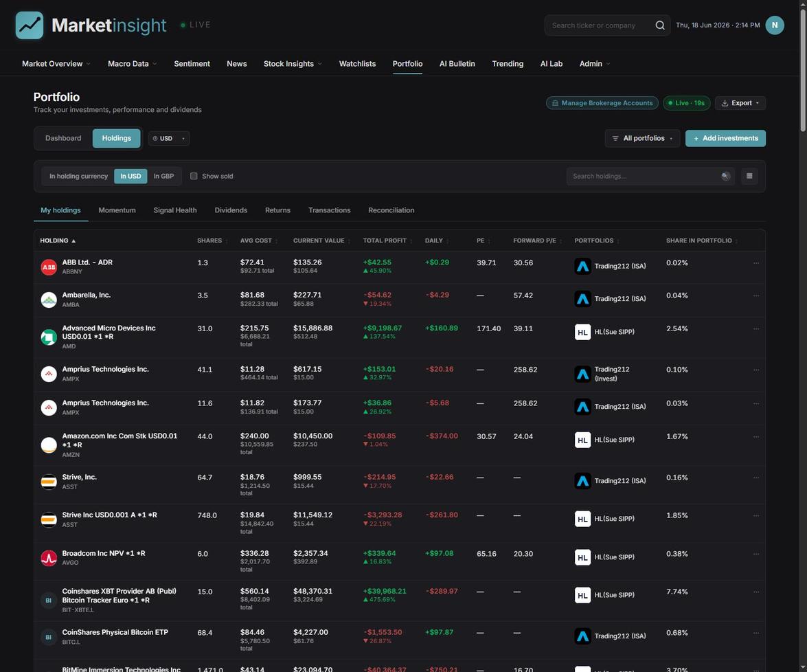
Task: Expand the Admin menu
Action: [595, 64]
